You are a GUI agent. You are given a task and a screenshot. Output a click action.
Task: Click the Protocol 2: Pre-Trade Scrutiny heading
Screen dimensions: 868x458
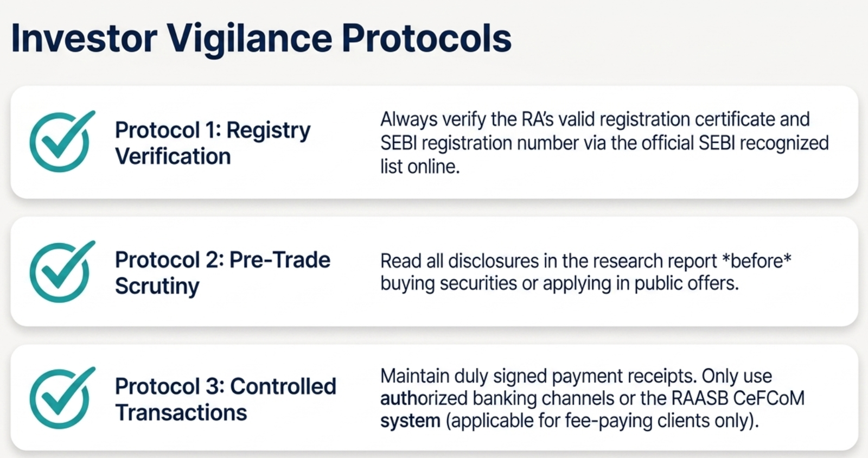[x=222, y=273]
